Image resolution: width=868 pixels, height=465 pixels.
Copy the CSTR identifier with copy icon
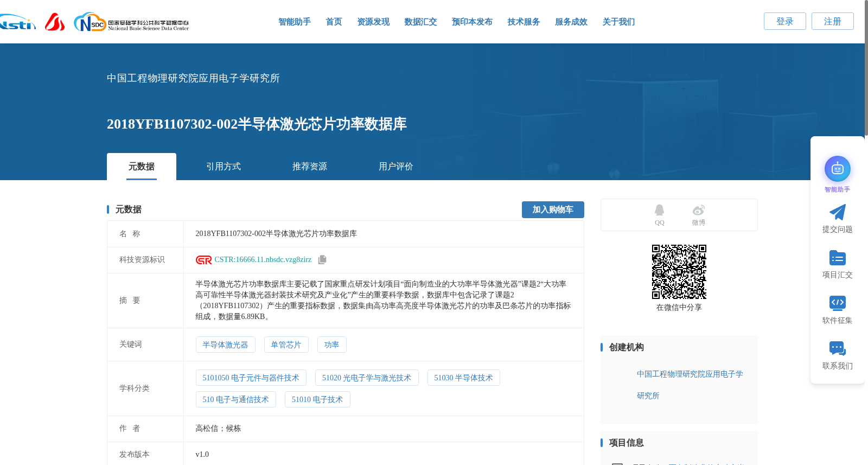pos(322,260)
